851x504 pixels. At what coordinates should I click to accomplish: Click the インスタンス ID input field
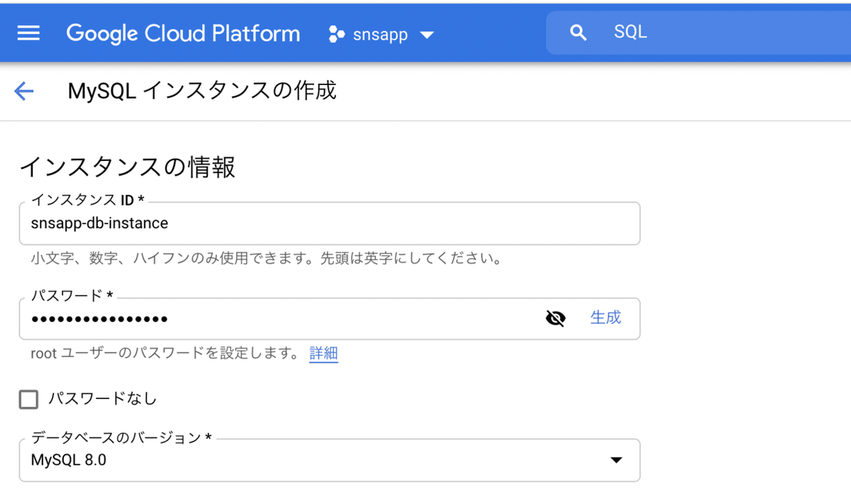coord(284,223)
